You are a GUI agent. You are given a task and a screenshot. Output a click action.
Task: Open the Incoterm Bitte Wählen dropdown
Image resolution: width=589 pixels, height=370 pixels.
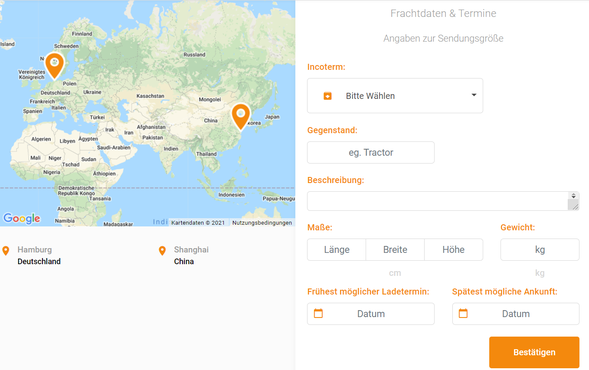(x=395, y=96)
